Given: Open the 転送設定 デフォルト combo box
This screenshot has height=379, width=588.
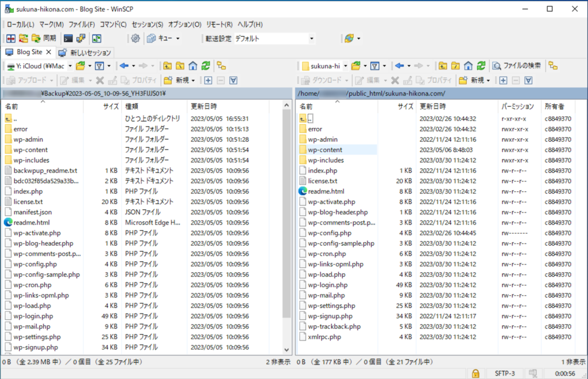Looking at the screenshot, I should 274,38.
